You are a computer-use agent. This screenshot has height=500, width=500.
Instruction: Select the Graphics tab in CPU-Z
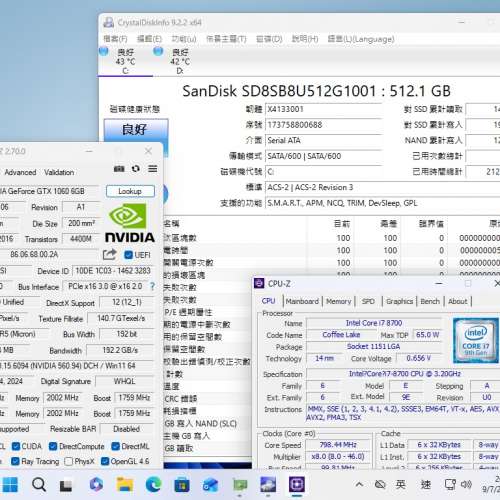click(x=399, y=301)
